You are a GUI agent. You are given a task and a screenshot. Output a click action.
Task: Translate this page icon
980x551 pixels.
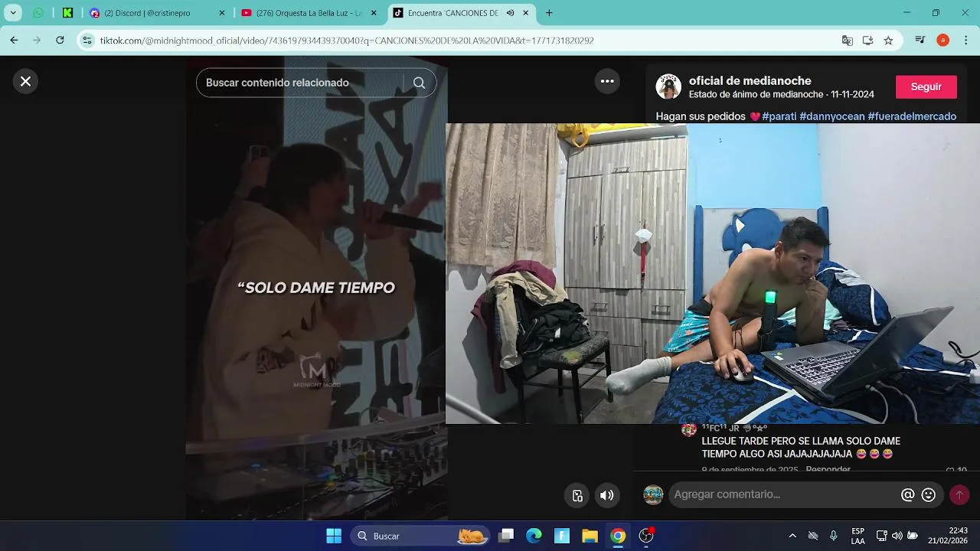point(847,41)
